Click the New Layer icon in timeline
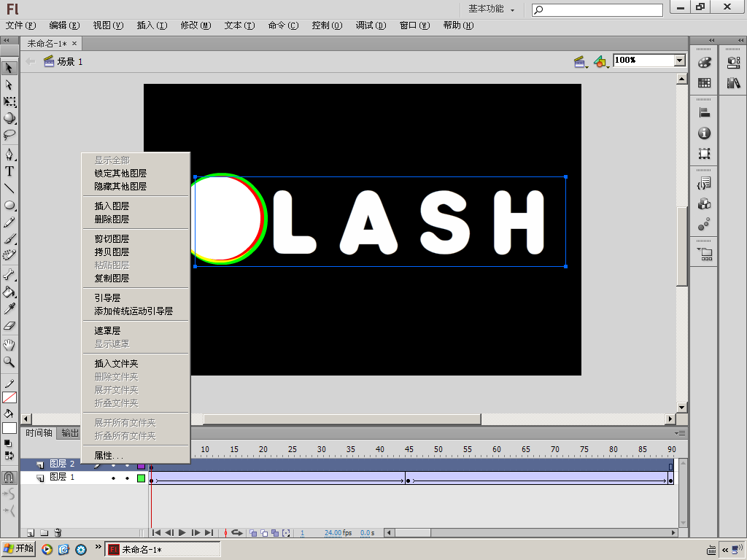This screenshot has width=747, height=560. [31, 532]
